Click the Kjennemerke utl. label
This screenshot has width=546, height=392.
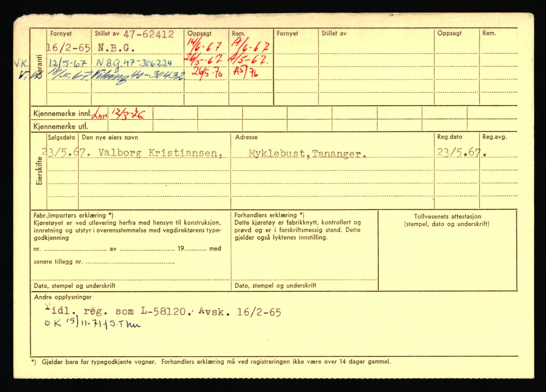[61, 126]
